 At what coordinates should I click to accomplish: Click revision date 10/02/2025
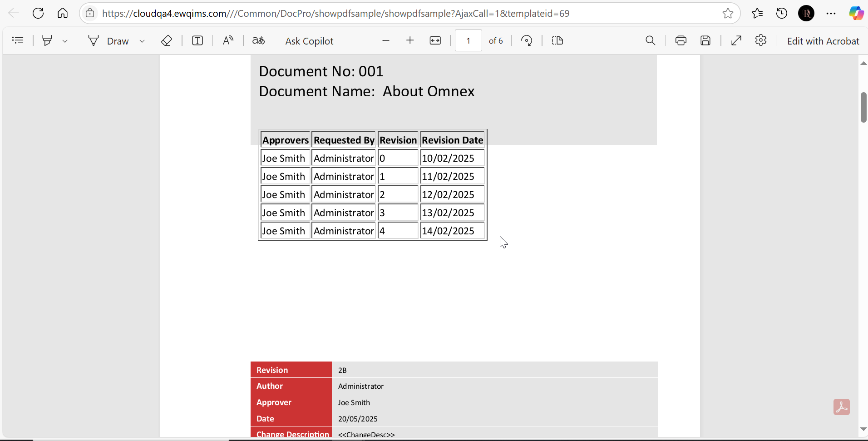click(x=448, y=158)
